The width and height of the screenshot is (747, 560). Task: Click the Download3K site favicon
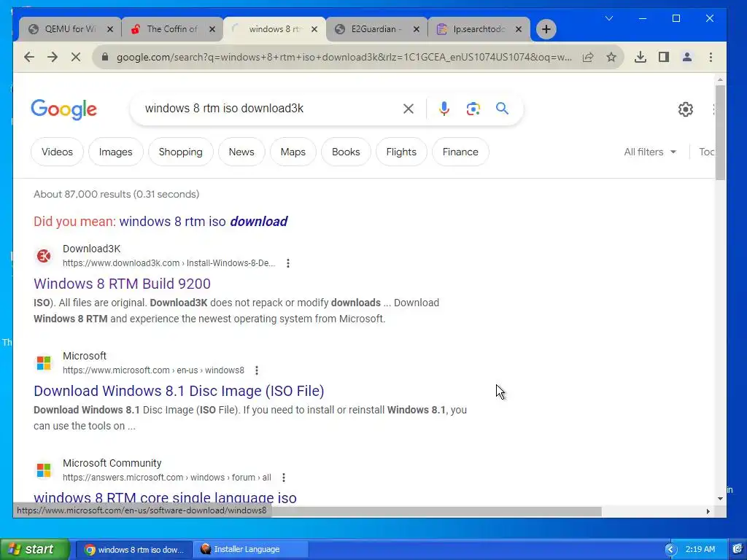point(44,256)
